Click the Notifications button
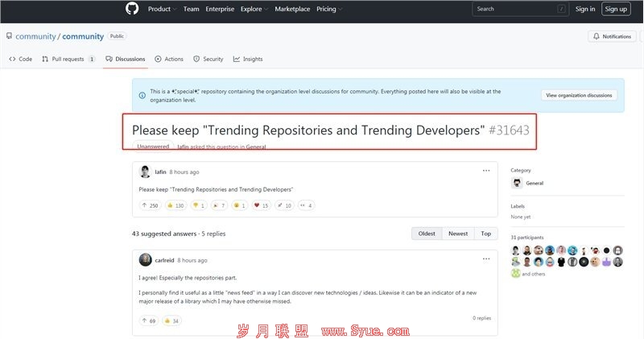The image size is (644, 339). point(612,36)
